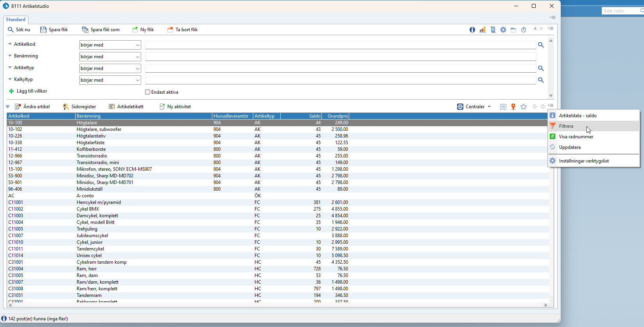Choose Filtrera from the context menu
The height and width of the screenshot is (327, 644).
coord(566,126)
